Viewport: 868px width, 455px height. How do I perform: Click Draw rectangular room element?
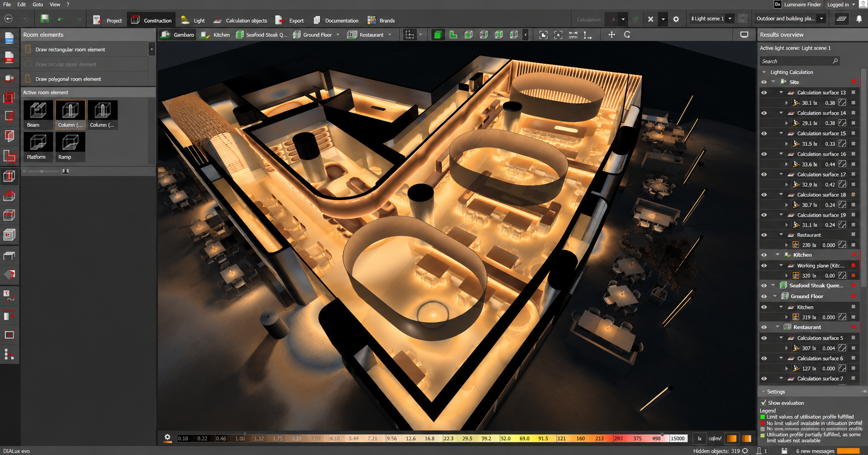click(85, 50)
